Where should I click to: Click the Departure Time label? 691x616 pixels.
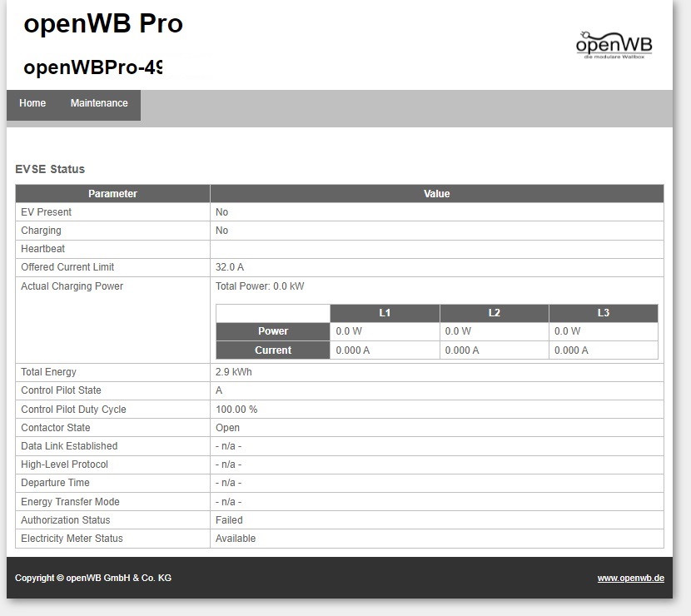(x=55, y=483)
